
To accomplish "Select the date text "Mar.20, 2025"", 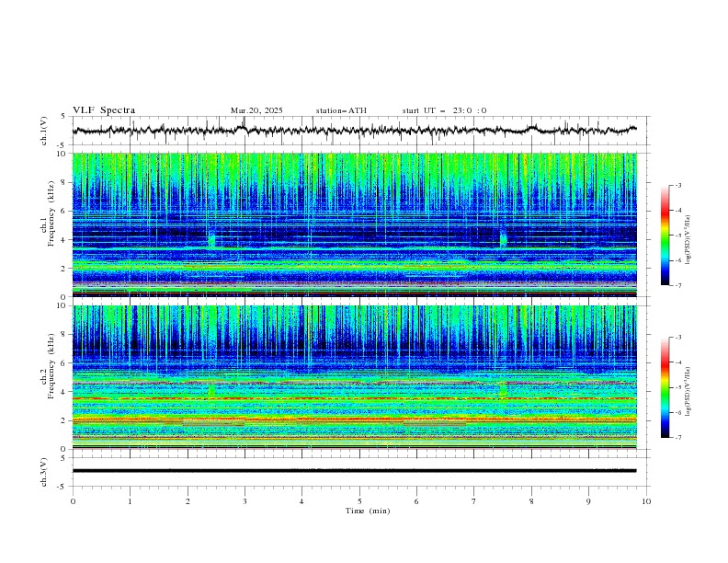I will [x=256, y=110].
